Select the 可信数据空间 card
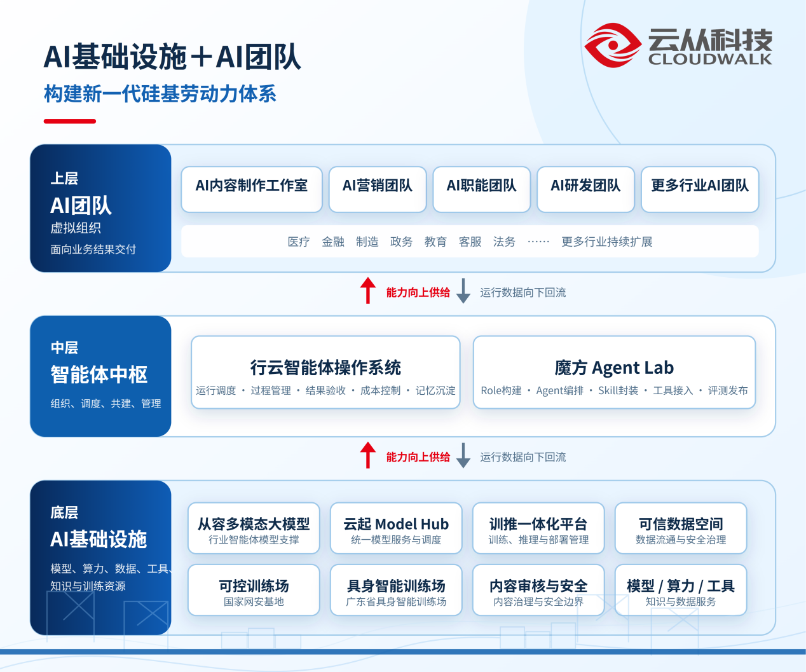 click(681, 528)
